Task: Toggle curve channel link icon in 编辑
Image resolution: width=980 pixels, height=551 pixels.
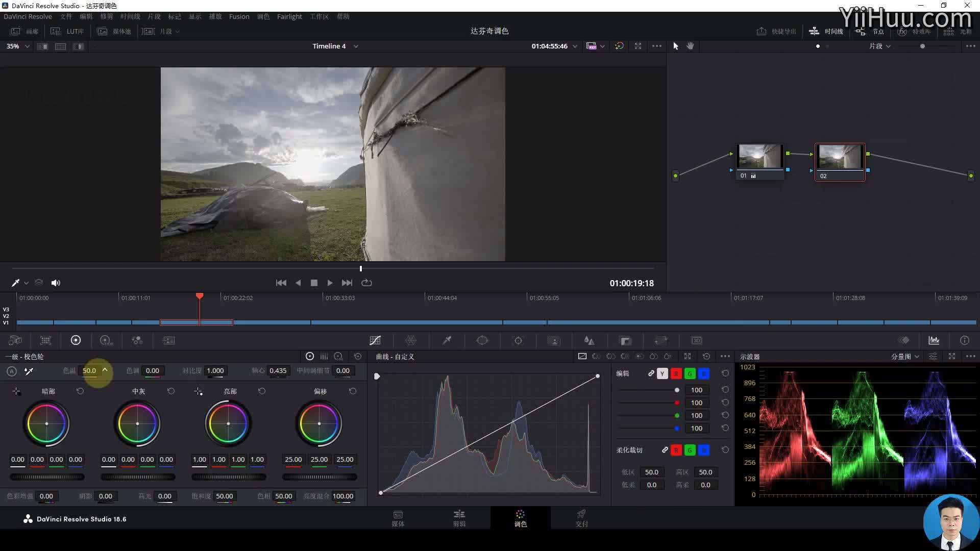Action: pos(651,373)
